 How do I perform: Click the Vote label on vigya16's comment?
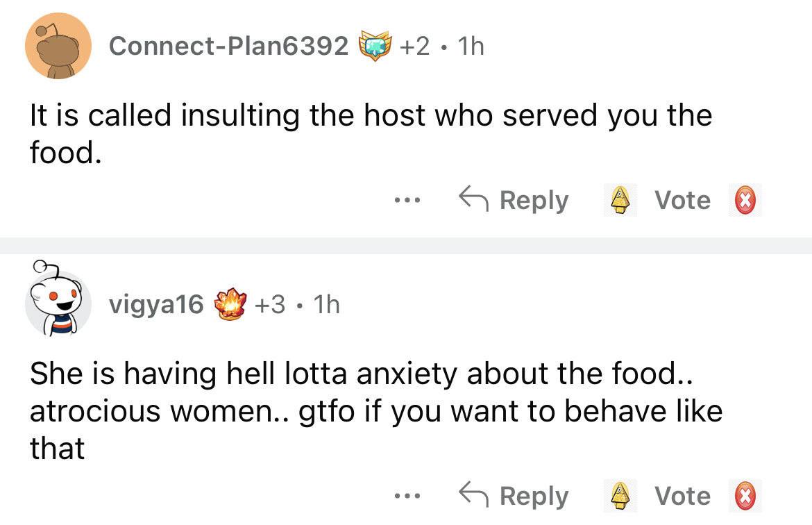pyautogui.click(x=683, y=496)
